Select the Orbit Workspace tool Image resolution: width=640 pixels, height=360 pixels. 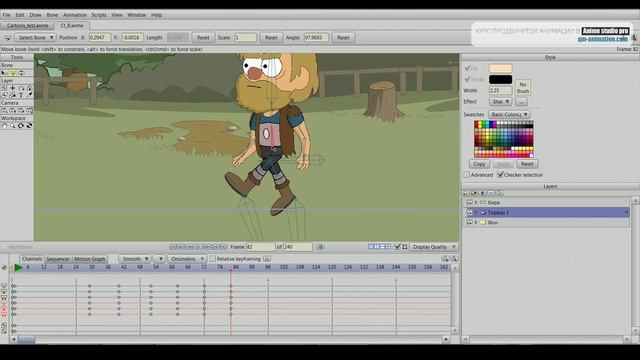pos(29,126)
